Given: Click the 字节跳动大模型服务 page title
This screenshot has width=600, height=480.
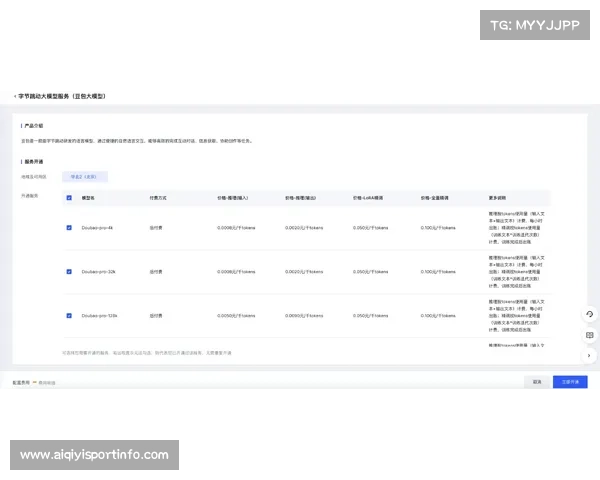Looking at the screenshot, I should [62, 96].
